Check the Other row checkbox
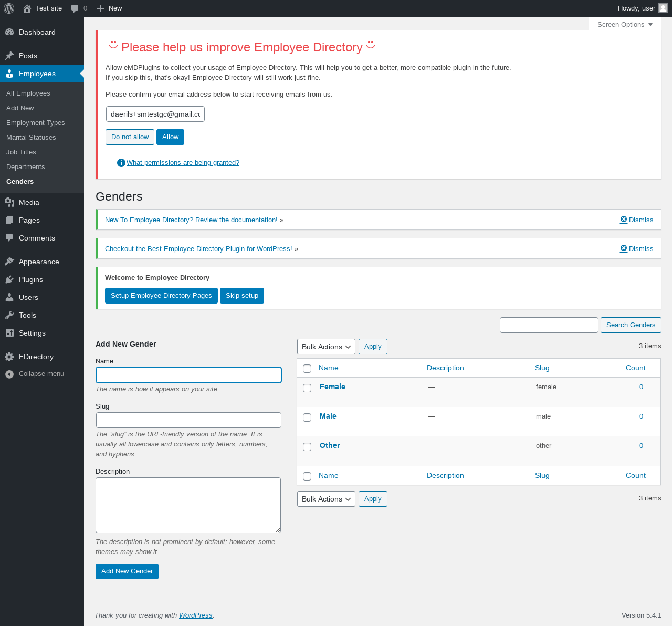The width and height of the screenshot is (672, 626). [x=307, y=447]
